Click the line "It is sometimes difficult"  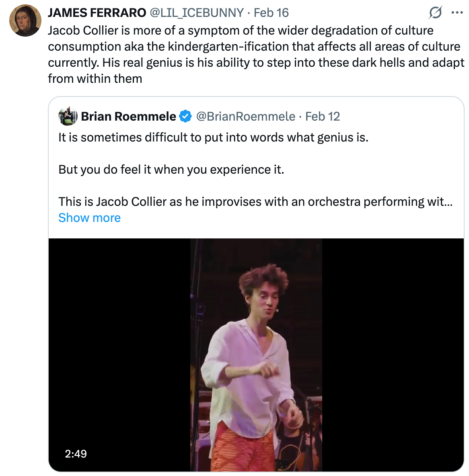coord(213,137)
